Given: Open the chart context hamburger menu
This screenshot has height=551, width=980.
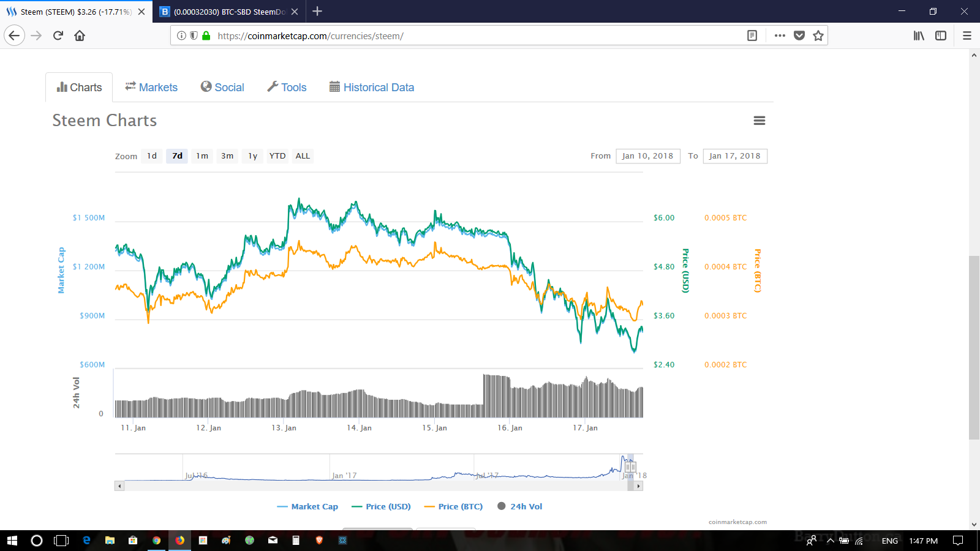Looking at the screenshot, I should point(759,121).
